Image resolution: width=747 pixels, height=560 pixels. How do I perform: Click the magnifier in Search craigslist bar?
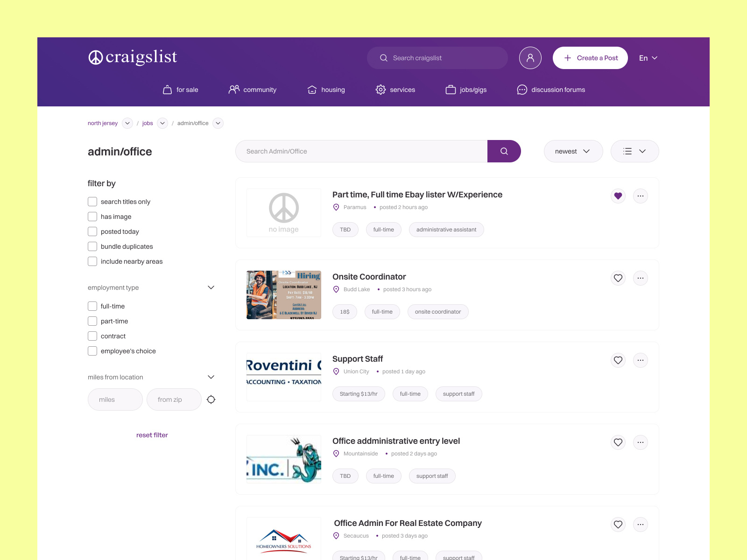(384, 58)
